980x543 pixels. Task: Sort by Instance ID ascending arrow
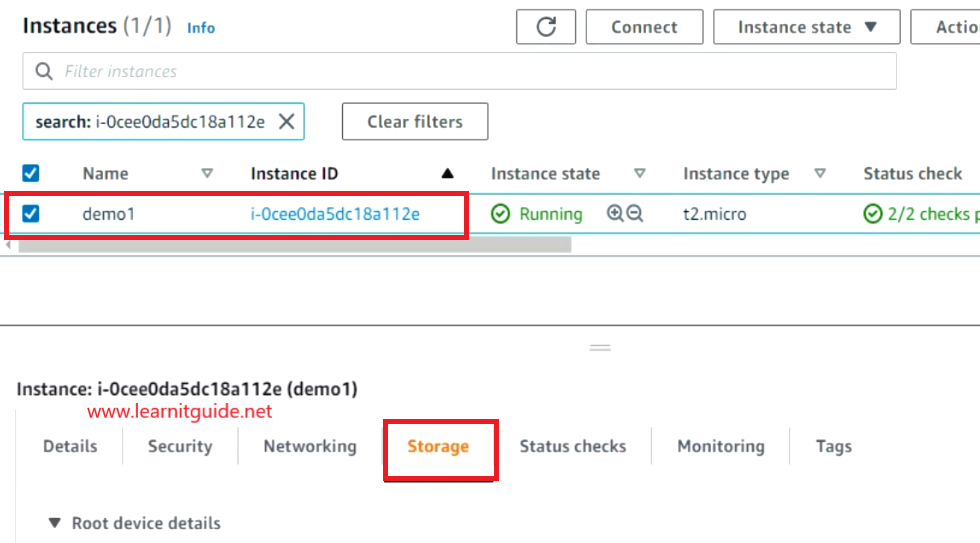click(447, 173)
